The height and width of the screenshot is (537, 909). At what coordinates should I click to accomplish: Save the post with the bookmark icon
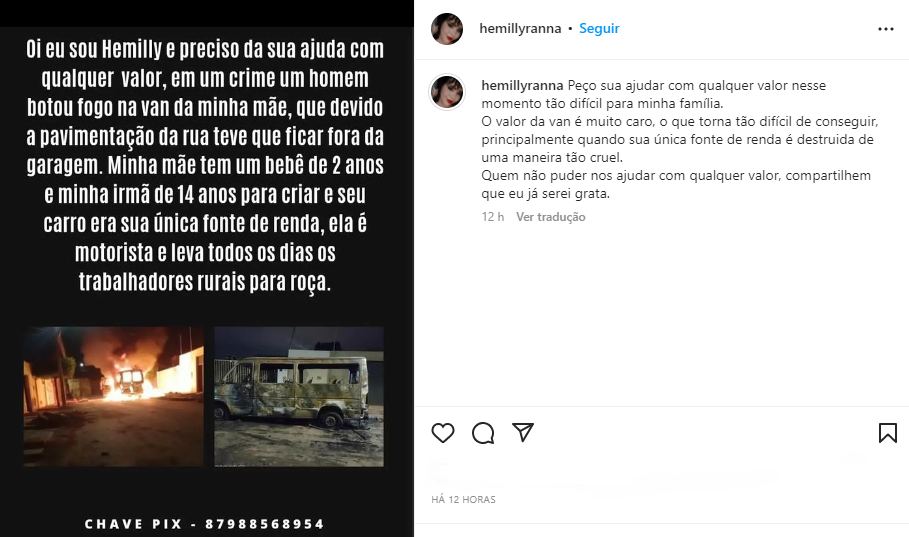(888, 433)
